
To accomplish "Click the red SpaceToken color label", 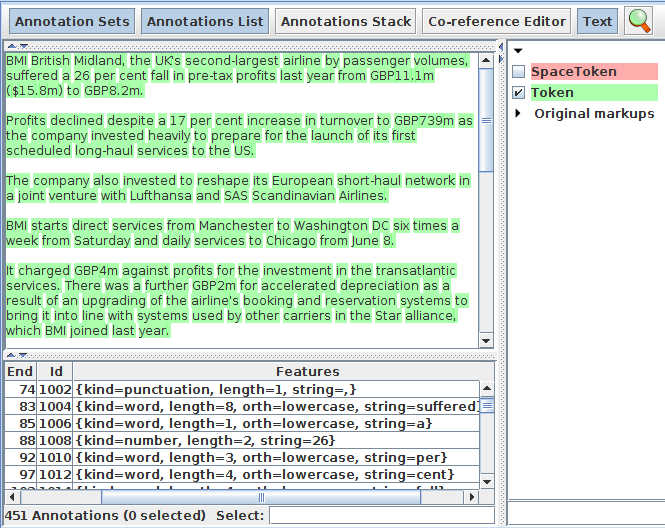I will point(573,72).
